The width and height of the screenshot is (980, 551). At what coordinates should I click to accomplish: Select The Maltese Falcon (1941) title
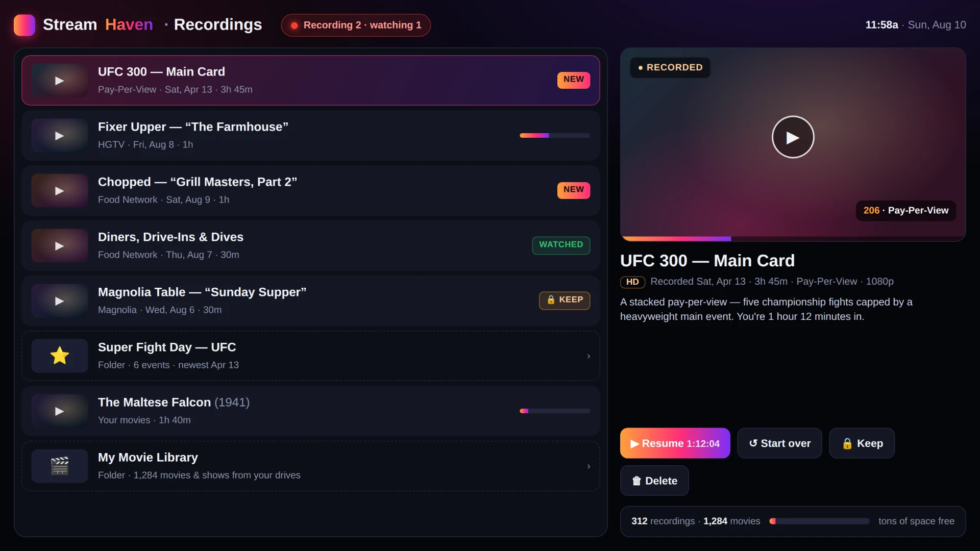[174, 403]
